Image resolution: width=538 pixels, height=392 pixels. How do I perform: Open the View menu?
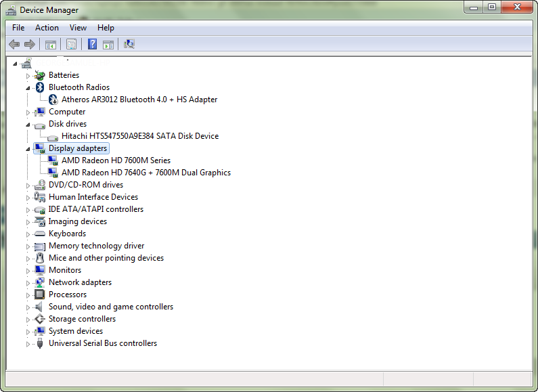78,28
